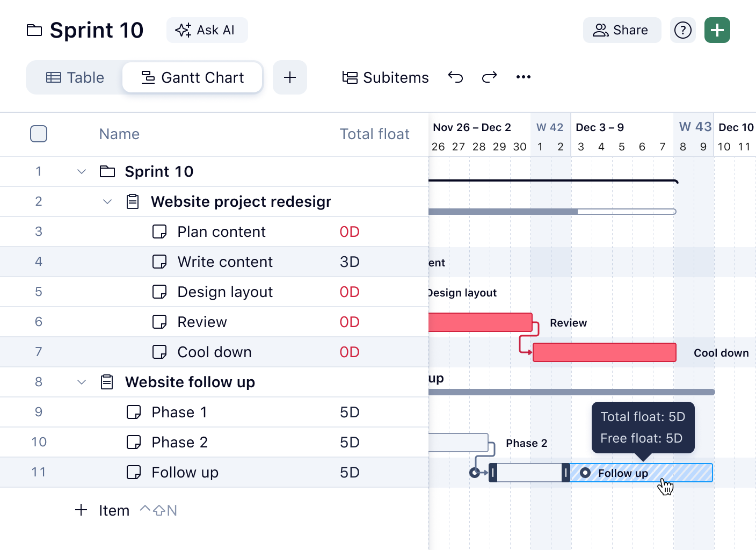The width and height of the screenshot is (756, 550).
Task: Click the Share button
Action: [622, 30]
